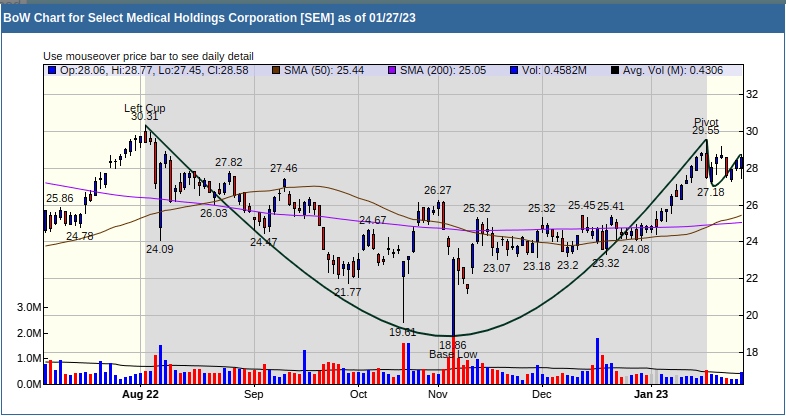
Task: Click the 'Left Cup' annotation label
Action: (x=145, y=108)
